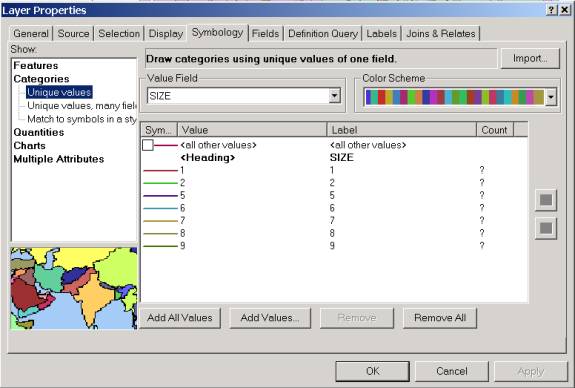Click the orange line symbol for value 7

point(160,221)
